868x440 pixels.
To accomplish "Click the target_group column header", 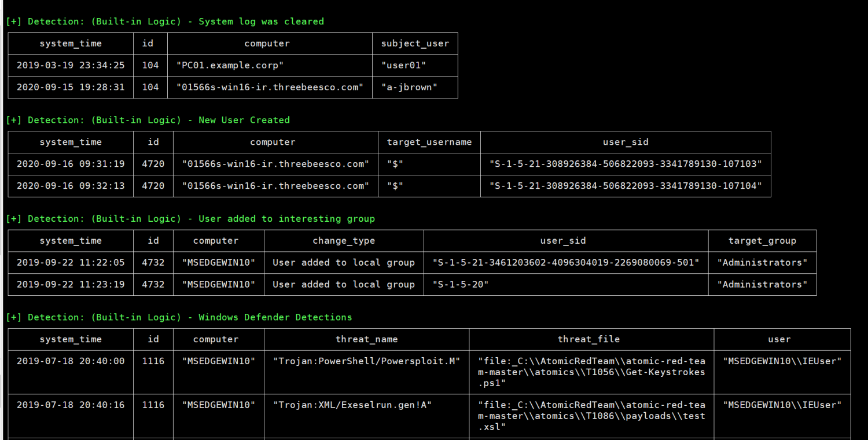I will click(x=762, y=241).
